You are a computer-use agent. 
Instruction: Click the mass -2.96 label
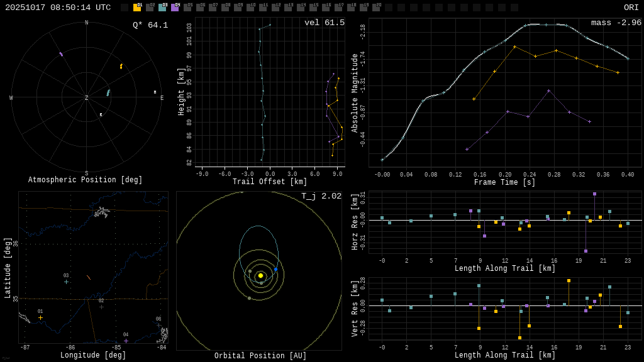[616, 23]
